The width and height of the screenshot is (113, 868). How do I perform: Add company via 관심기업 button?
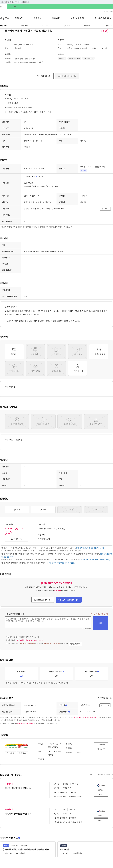tap(10, 753)
